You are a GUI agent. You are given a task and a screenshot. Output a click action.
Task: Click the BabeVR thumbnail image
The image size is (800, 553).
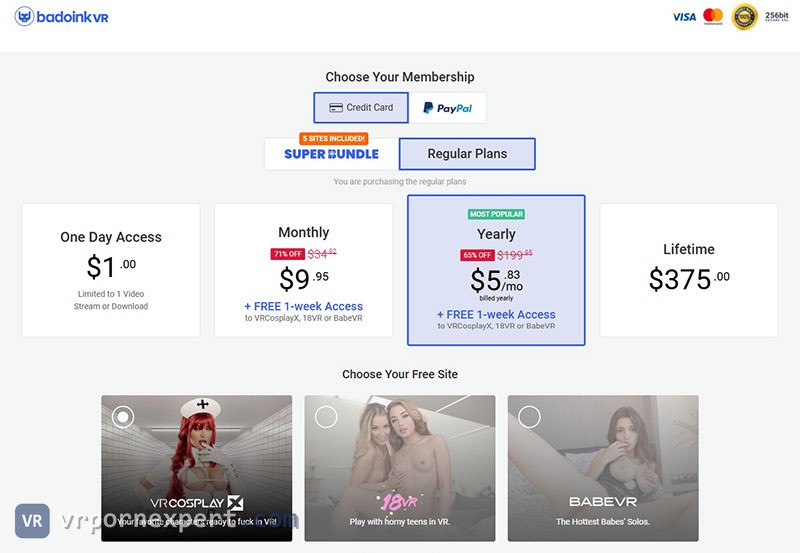tap(603, 468)
